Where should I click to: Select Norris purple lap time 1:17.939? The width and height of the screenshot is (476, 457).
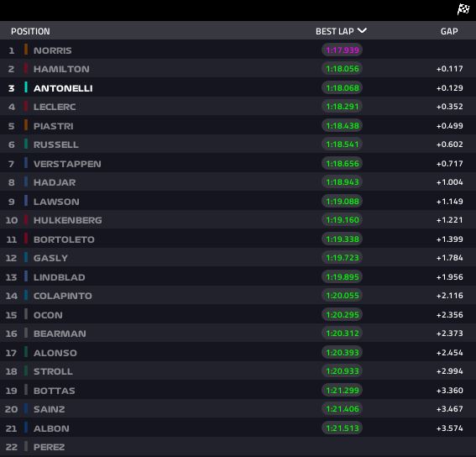[343, 50]
